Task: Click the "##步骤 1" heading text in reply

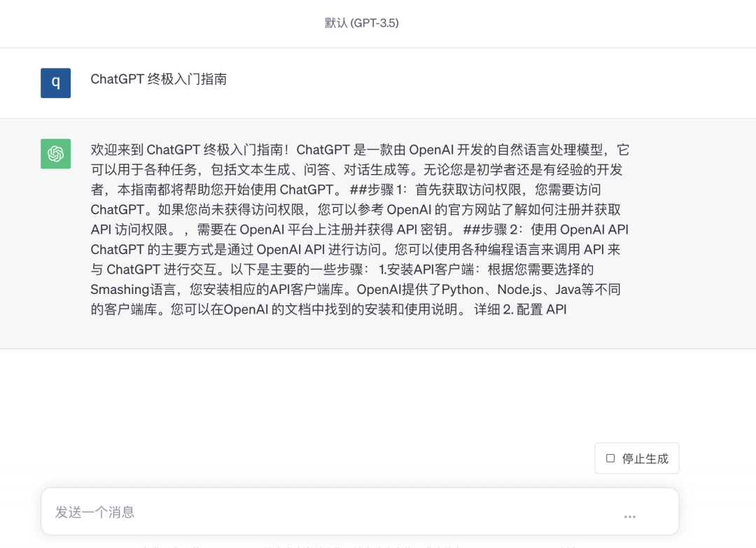Action: [378, 190]
